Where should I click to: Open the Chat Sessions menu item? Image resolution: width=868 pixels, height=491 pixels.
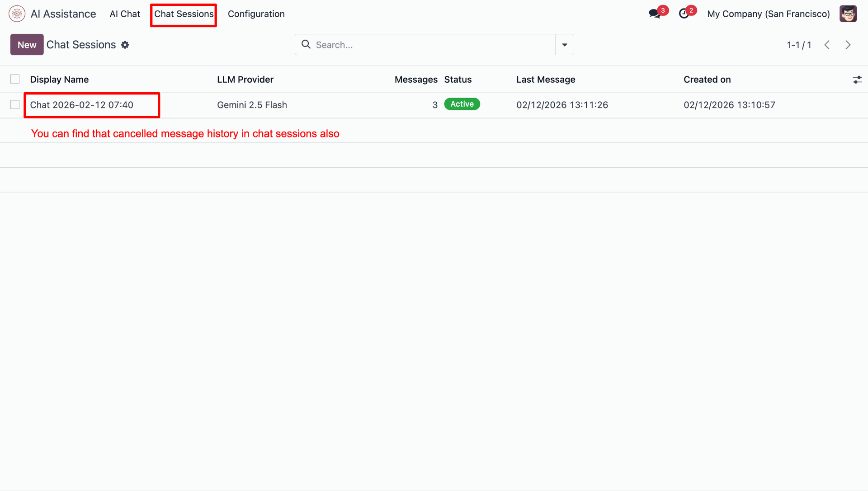point(184,14)
